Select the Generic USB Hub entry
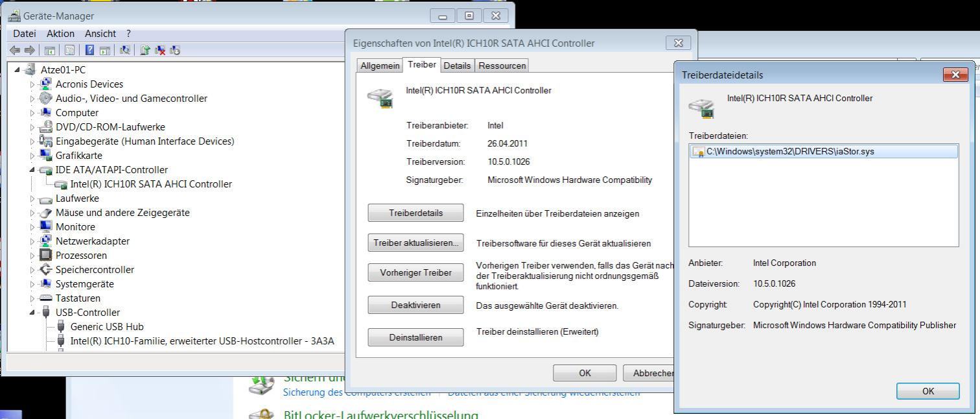Image resolution: width=980 pixels, height=419 pixels. tap(107, 326)
